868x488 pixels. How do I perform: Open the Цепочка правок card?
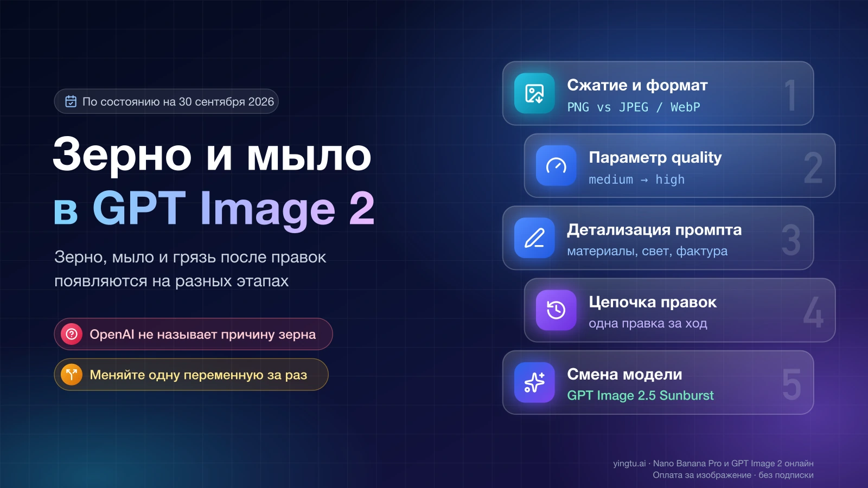[680, 310]
